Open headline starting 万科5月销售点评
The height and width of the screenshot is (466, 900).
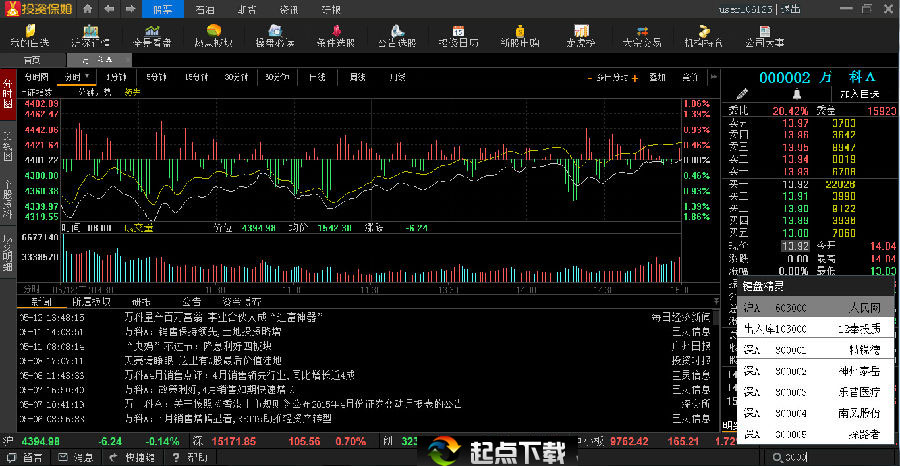[239, 375]
